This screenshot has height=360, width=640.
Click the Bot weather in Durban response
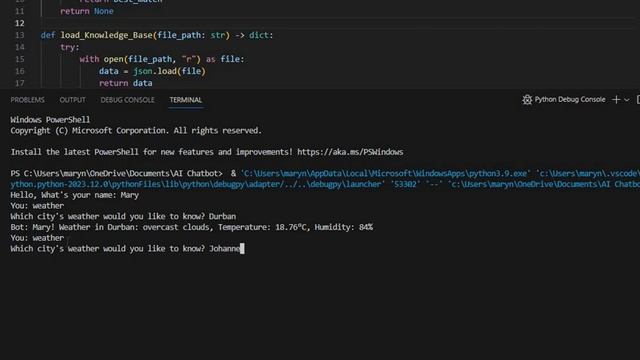[x=191, y=227]
